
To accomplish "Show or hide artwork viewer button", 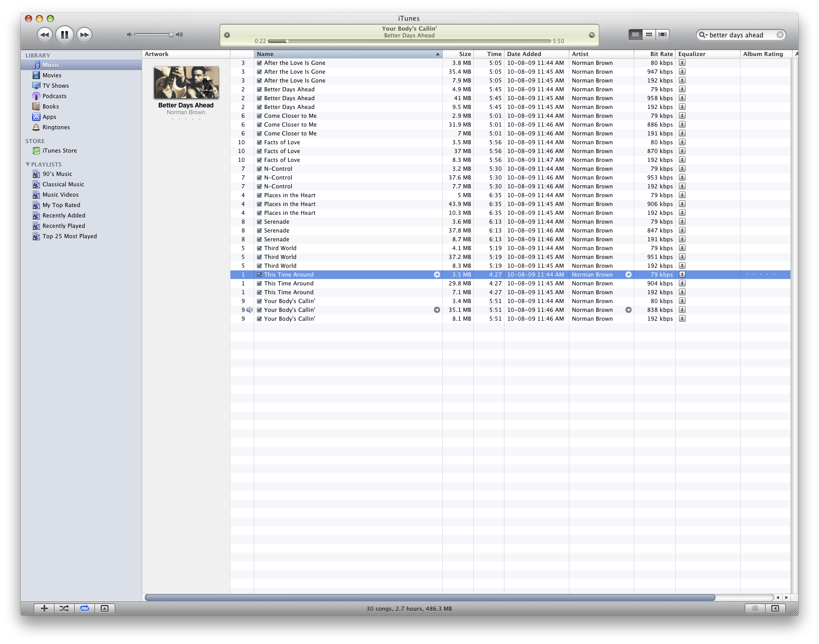I will [x=104, y=608].
